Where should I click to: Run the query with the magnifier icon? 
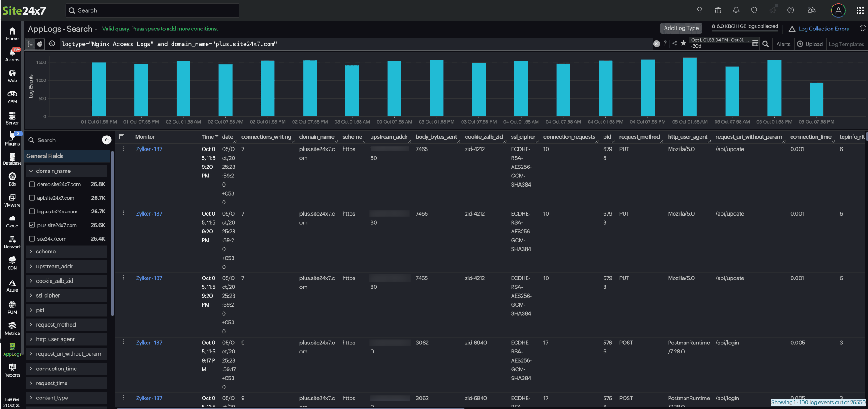coord(766,44)
